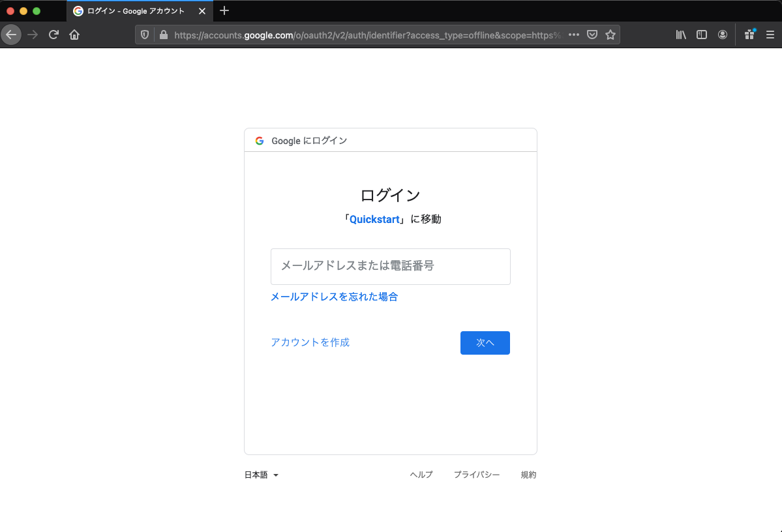
Task: Open the Quickstart app link
Action: click(x=374, y=219)
